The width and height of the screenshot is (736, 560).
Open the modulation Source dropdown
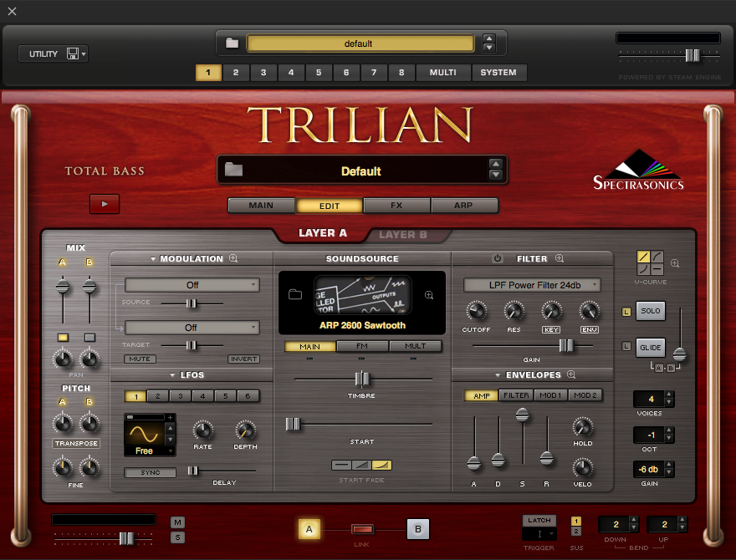[192, 285]
